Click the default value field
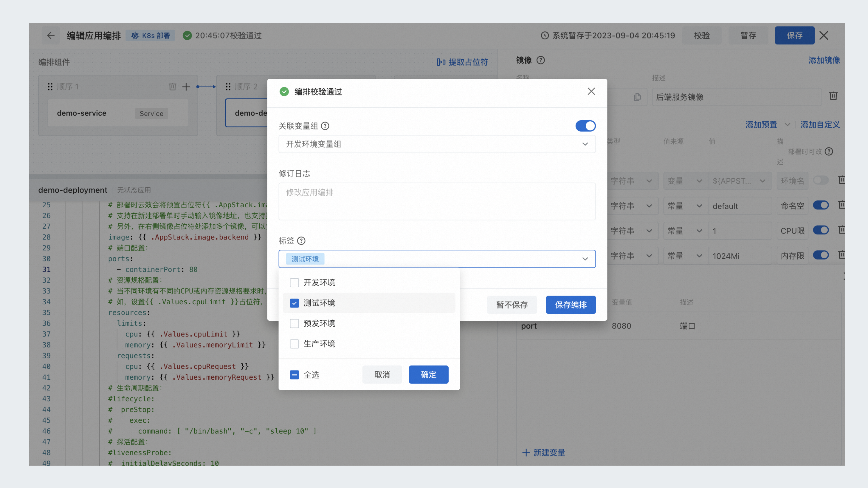The width and height of the screenshot is (868, 488). [x=740, y=206]
